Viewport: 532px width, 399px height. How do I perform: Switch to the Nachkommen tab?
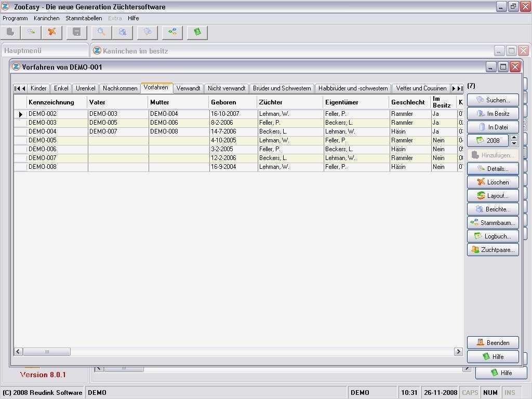pos(120,88)
